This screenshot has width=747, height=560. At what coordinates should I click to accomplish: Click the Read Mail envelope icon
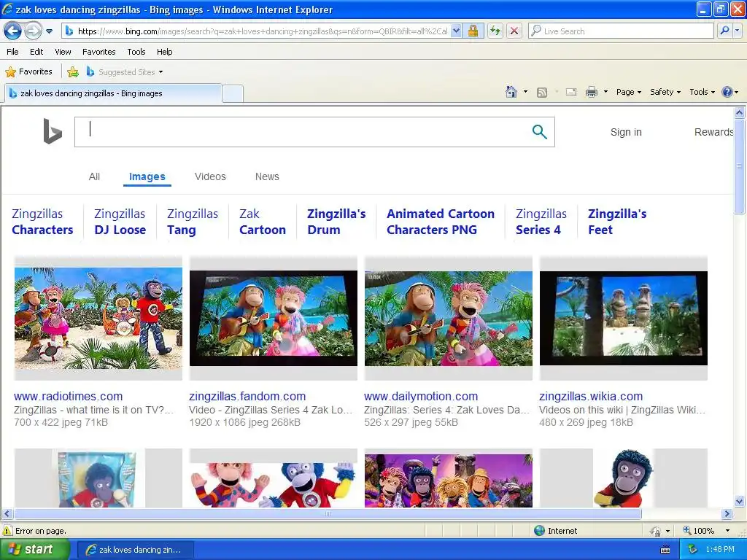[571, 92]
